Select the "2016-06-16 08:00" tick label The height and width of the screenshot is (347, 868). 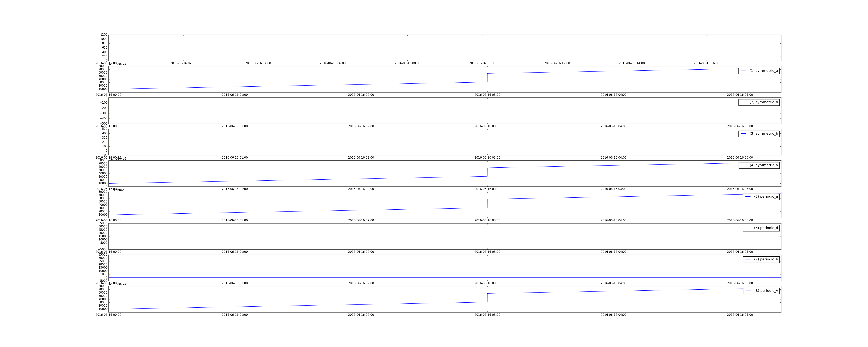[407, 63]
